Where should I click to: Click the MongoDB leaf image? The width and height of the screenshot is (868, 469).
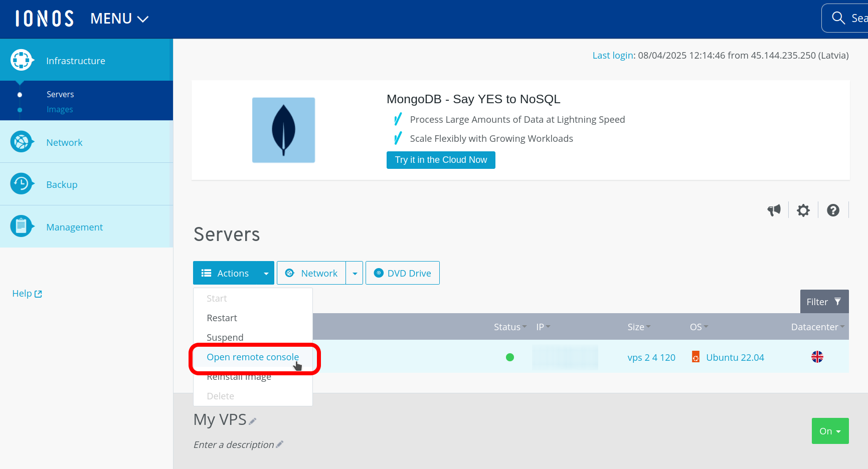(x=283, y=130)
